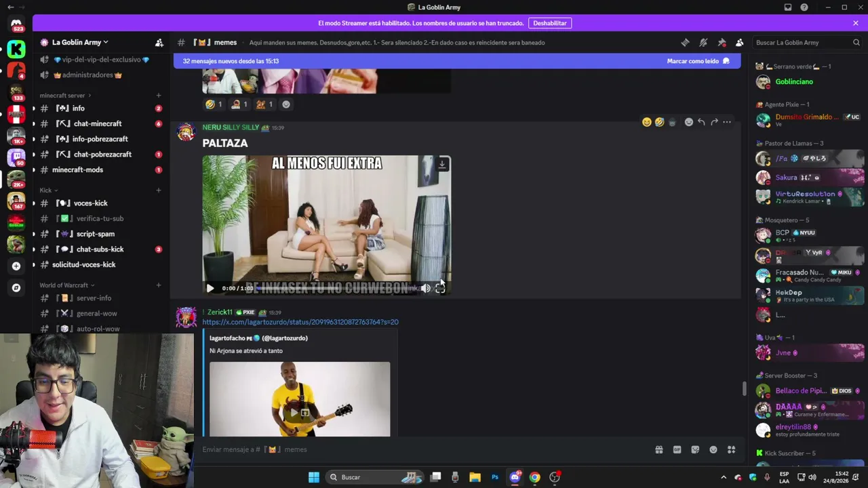This screenshot has width=868, height=488.
Task: Toggle the first laughing emoji reaction count
Action: 214,104
